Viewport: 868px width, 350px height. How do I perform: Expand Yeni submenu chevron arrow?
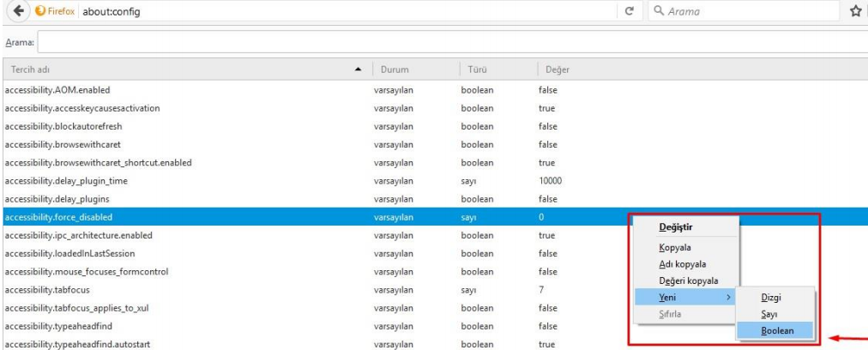click(728, 298)
